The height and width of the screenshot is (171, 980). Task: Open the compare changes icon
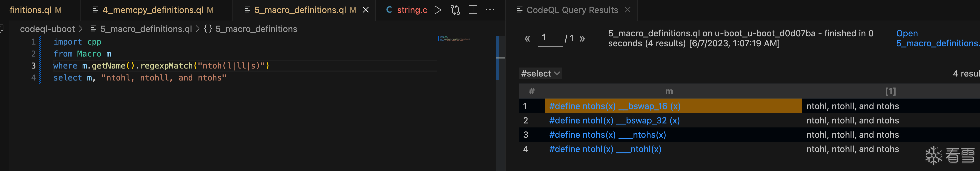455,10
